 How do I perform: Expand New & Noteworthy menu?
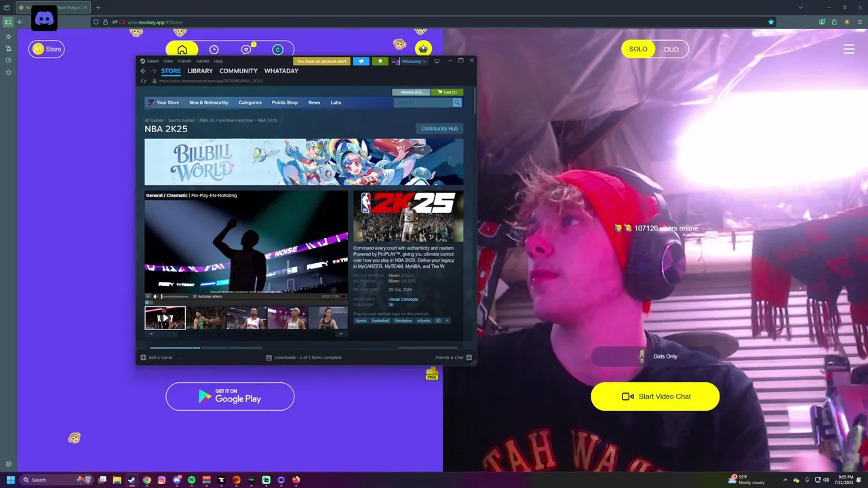(x=209, y=102)
